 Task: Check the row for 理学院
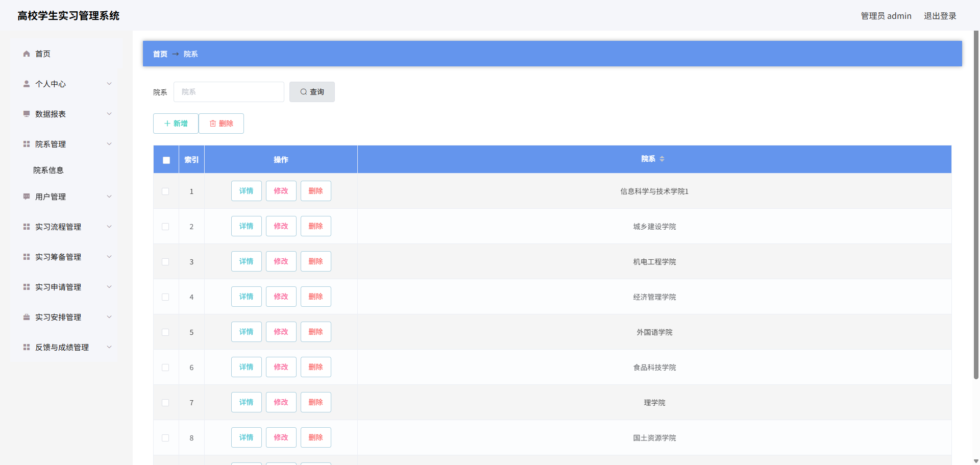165,403
